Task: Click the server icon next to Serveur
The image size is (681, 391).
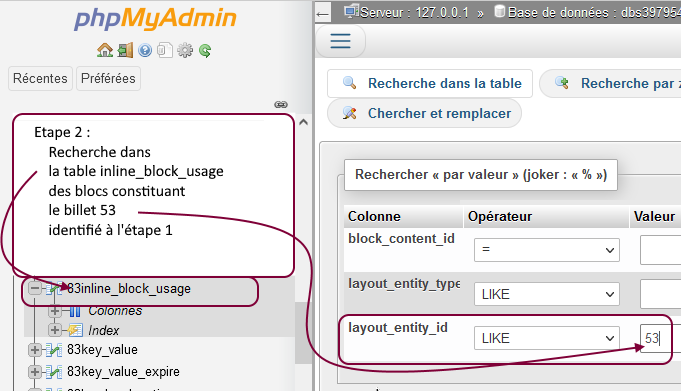Action: (x=351, y=11)
